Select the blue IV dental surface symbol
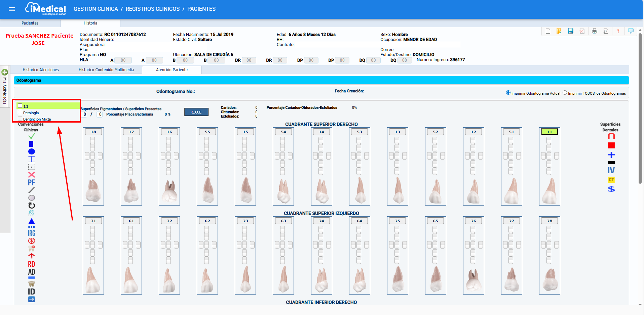Image resolution: width=644 pixels, height=315 pixels. click(611, 170)
